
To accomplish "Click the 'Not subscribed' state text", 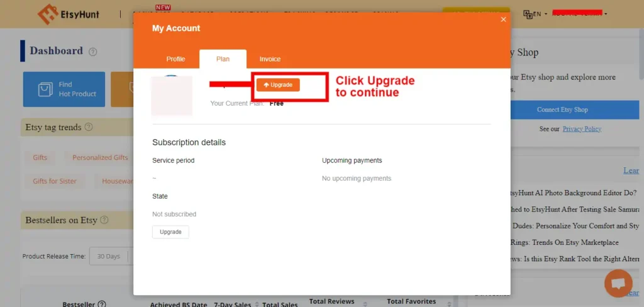I will coord(174,214).
